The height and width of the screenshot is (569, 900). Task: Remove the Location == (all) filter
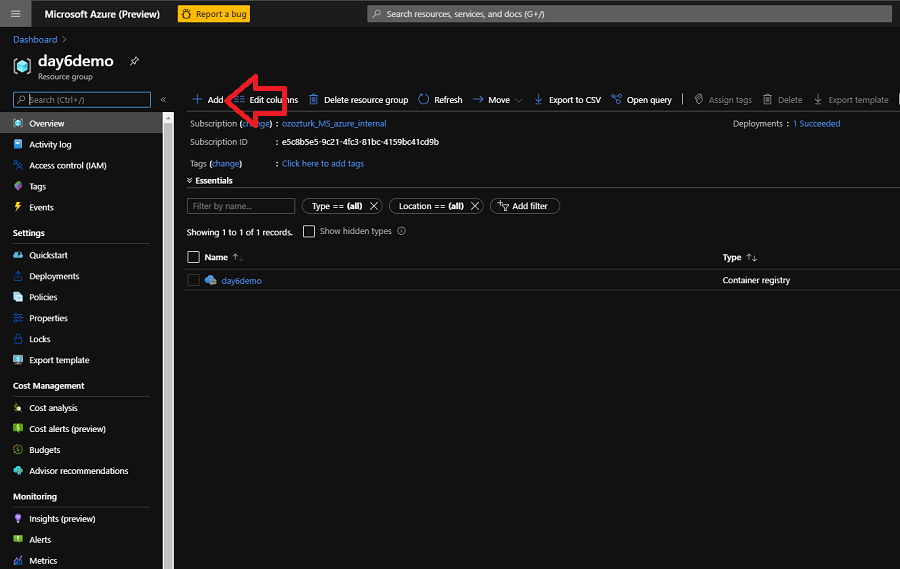[475, 206]
